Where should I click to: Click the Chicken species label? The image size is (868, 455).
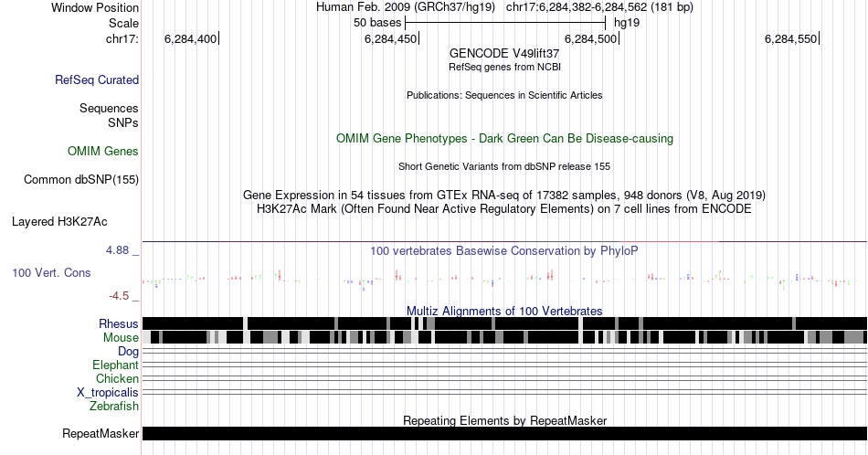pos(117,378)
